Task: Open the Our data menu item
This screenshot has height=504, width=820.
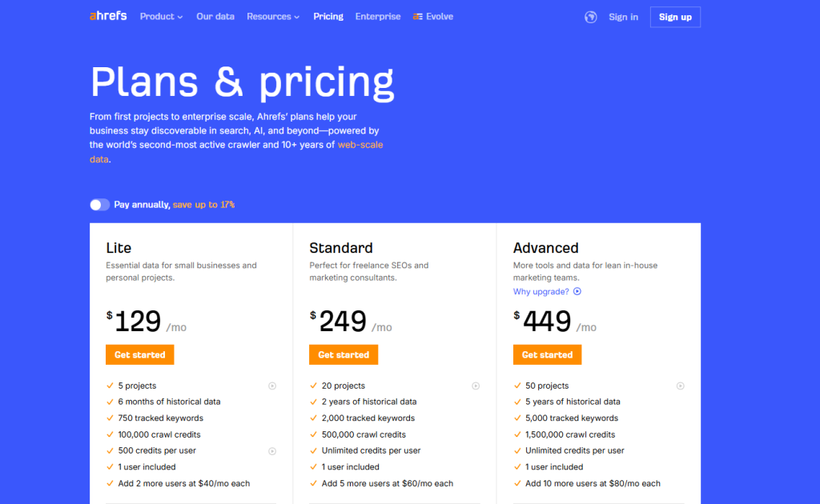Action: tap(215, 17)
